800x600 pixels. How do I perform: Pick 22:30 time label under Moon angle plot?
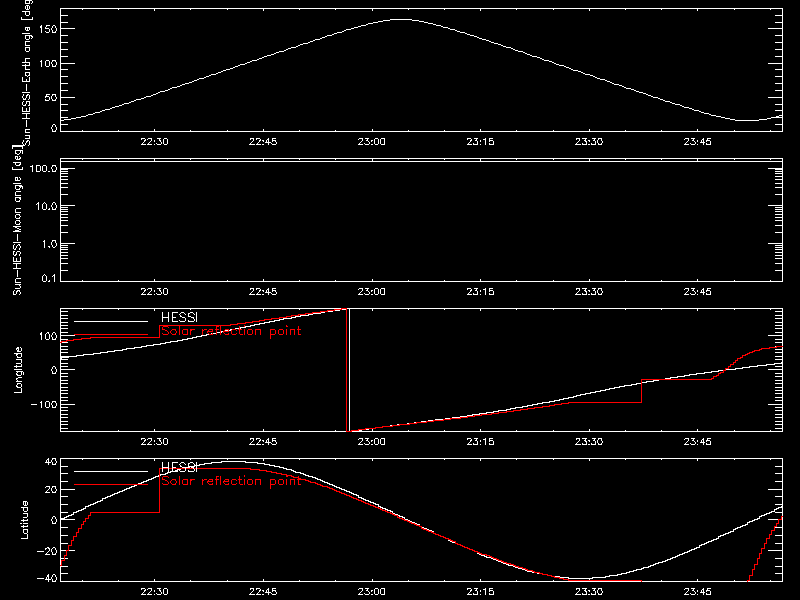click(154, 292)
